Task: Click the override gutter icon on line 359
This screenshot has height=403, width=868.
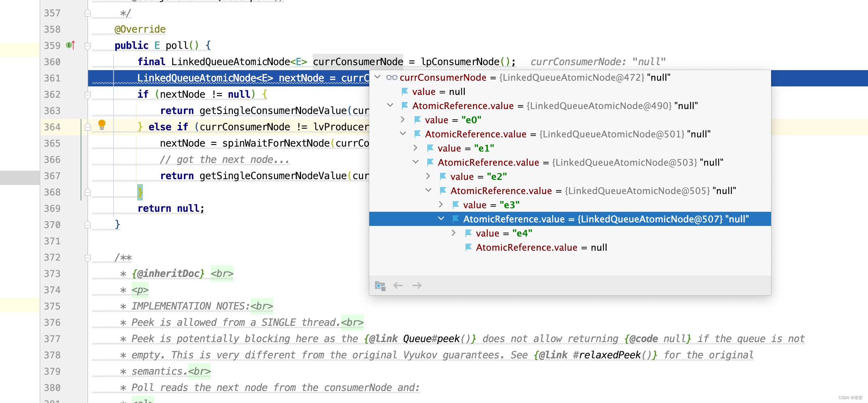Action: point(70,45)
